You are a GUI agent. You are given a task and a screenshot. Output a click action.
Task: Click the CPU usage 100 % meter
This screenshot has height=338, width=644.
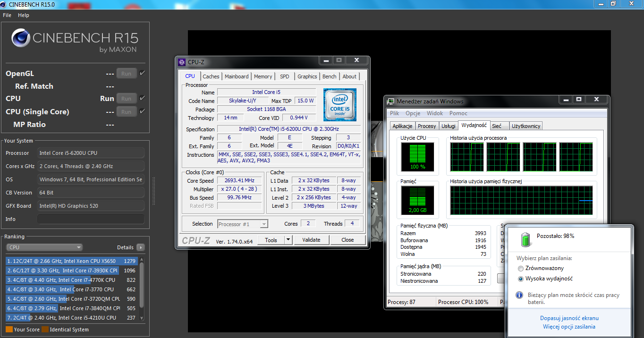[x=417, y=157]
